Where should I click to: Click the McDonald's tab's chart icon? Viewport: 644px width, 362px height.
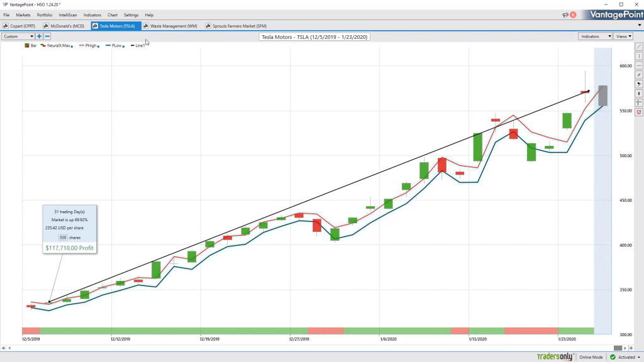[x=46, y=26]
